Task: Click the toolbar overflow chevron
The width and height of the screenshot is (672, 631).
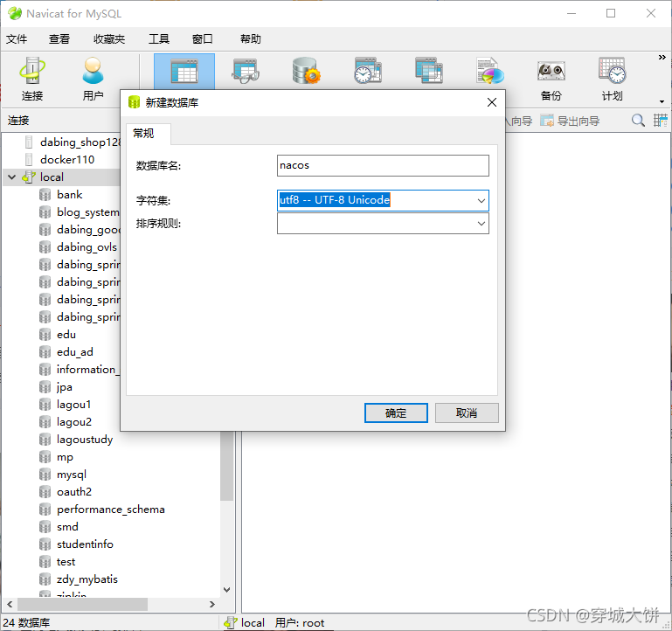Action: click(662, 58)
